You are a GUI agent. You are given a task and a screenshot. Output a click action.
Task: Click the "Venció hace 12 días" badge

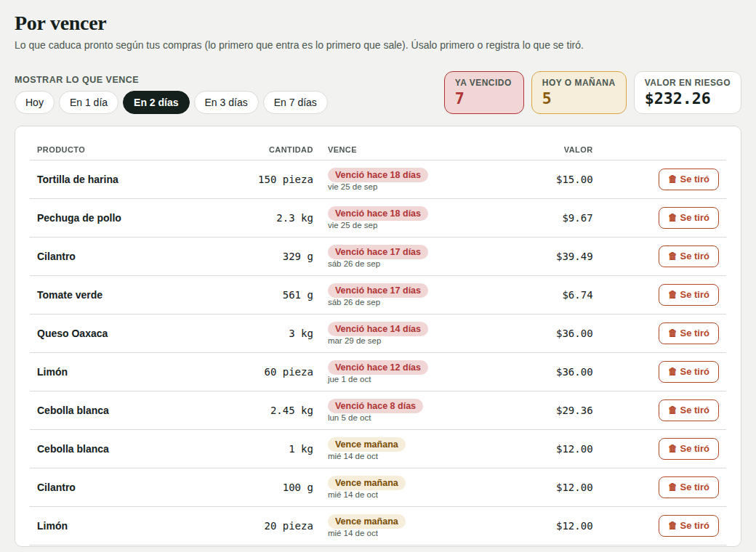click(x=378, y=368)
